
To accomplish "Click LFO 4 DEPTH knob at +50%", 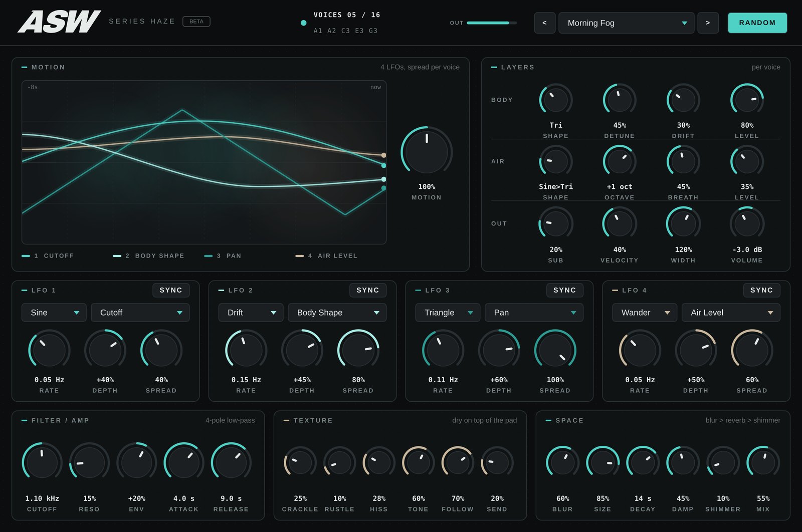I will coord(696,350).
